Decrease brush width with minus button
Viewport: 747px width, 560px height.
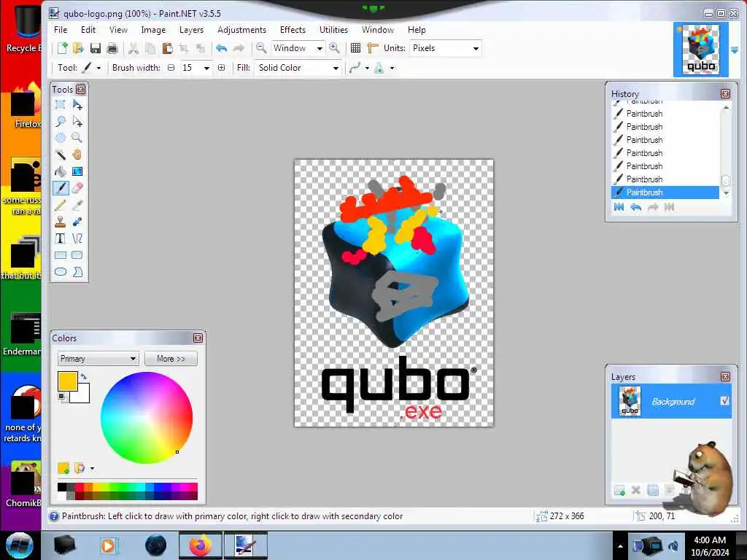tap(171, 68)
